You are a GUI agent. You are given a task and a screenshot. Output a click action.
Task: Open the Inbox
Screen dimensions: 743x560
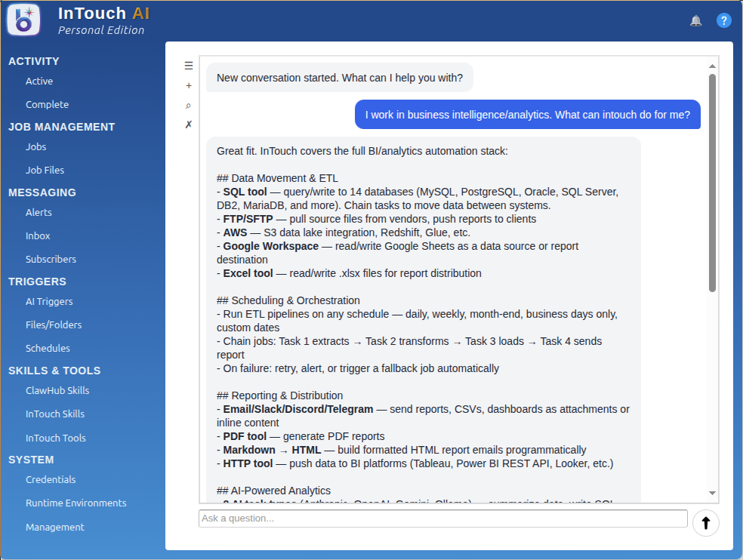click(x=38, y=236)
